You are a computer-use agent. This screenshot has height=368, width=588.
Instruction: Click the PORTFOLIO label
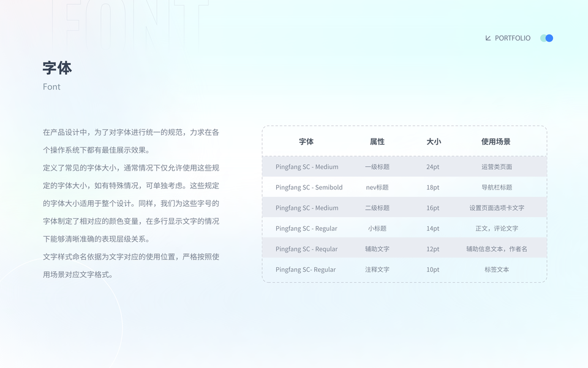pos(513,38)
